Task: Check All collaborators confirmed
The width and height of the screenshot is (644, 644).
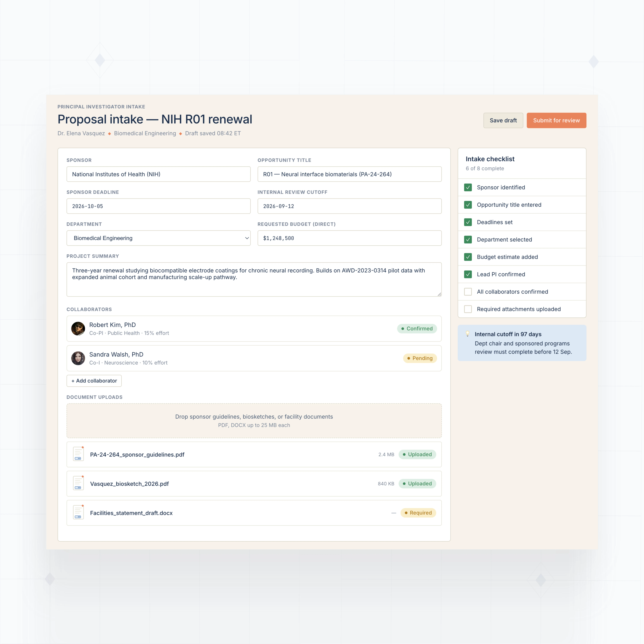Action: [x=468, y=292]
